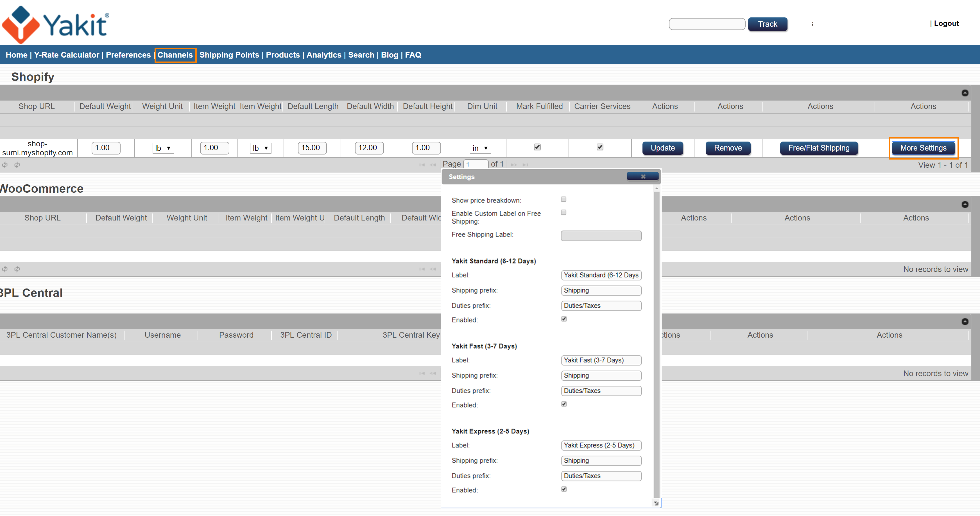Viewport: 980px width, 516px height.
Task: Open FAQ from the nav bar
Action: (413, 55)
